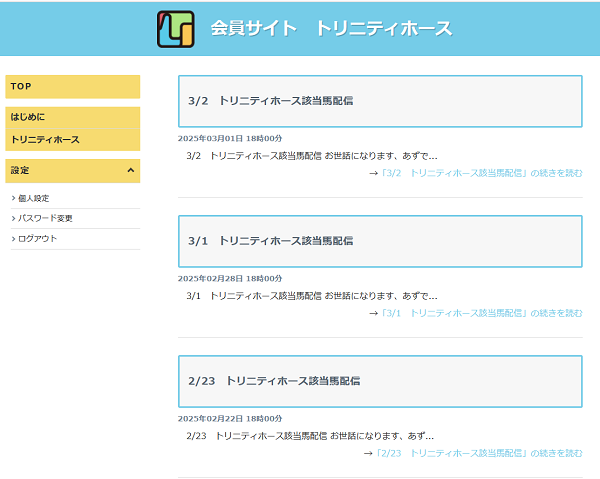Click the 2025年02月22日 post date
This screenshot has width=600, height=479.
(x=230, y=418)
